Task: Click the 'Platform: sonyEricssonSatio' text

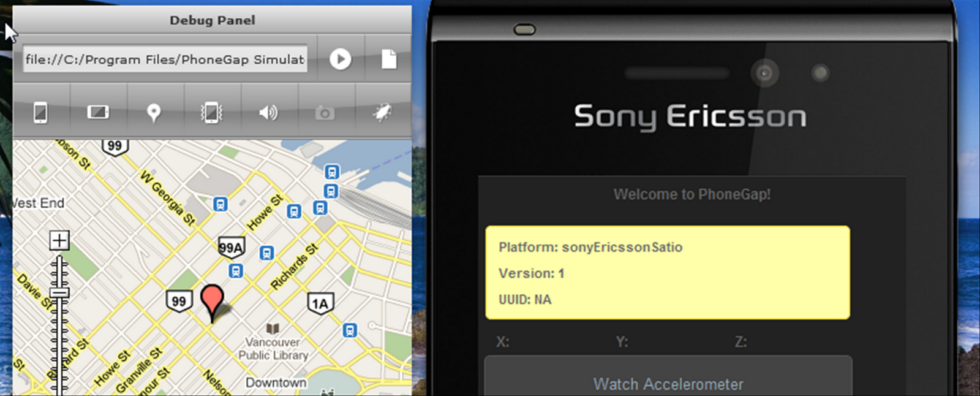Action: [590, 247]
